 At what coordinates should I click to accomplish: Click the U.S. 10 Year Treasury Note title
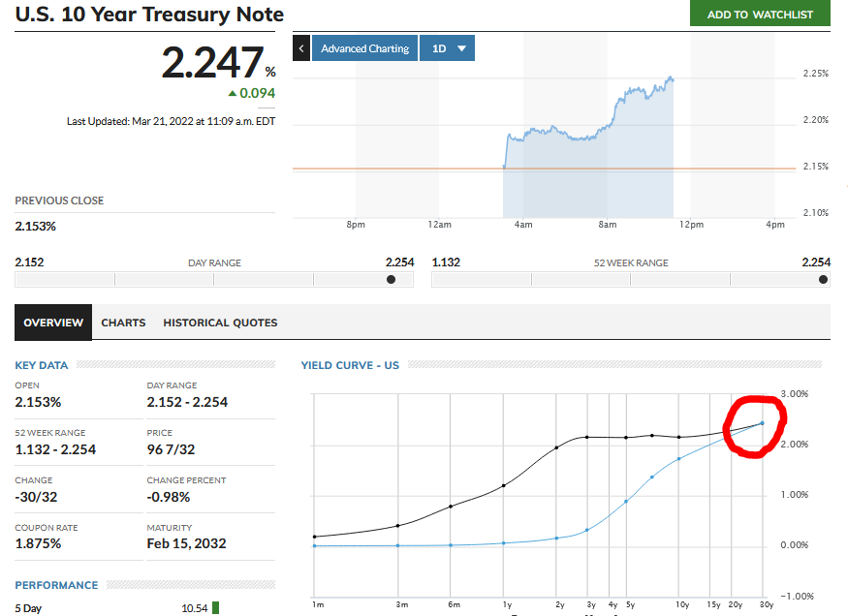click(149, 15)
